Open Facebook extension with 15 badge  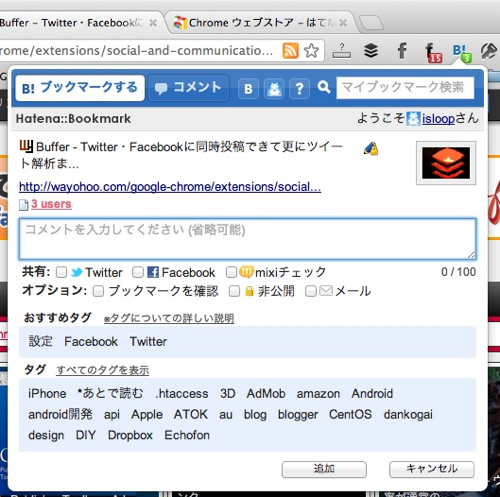pos(433,52)
